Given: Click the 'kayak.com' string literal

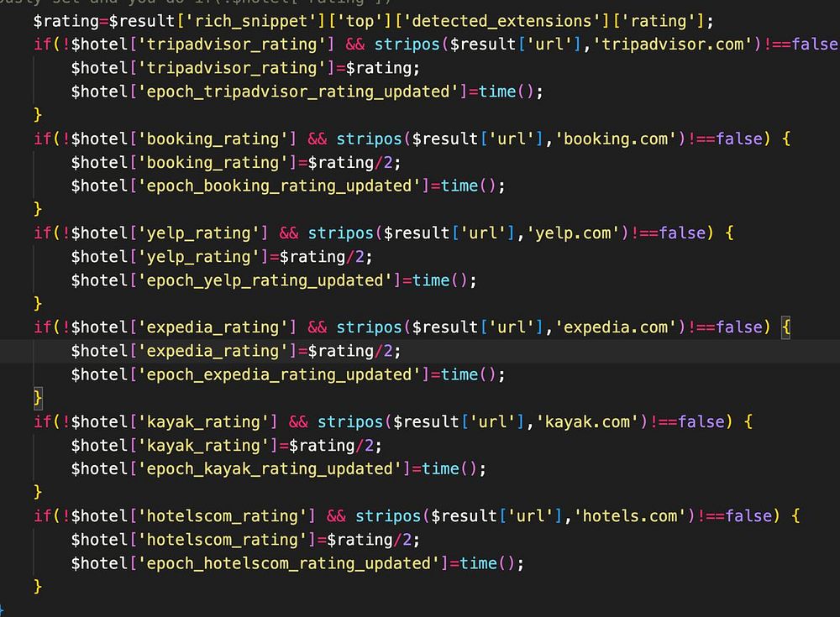Looking at the screenshot, I should point(592,421).
